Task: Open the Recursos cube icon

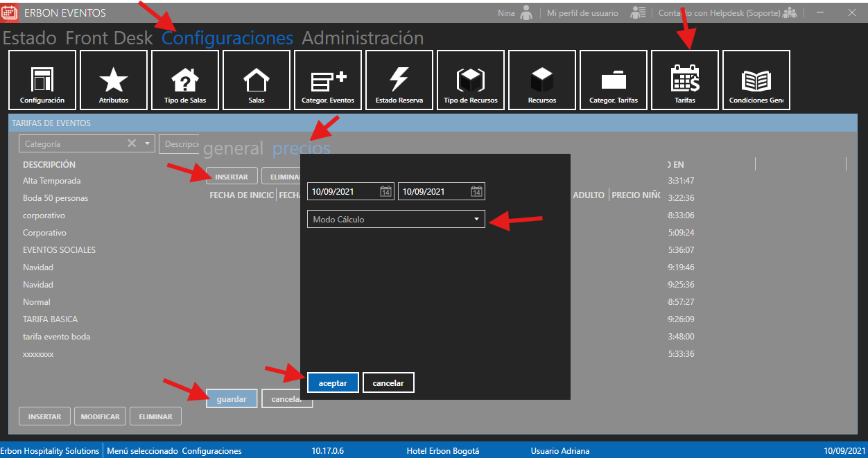Action: click(542, 80)
